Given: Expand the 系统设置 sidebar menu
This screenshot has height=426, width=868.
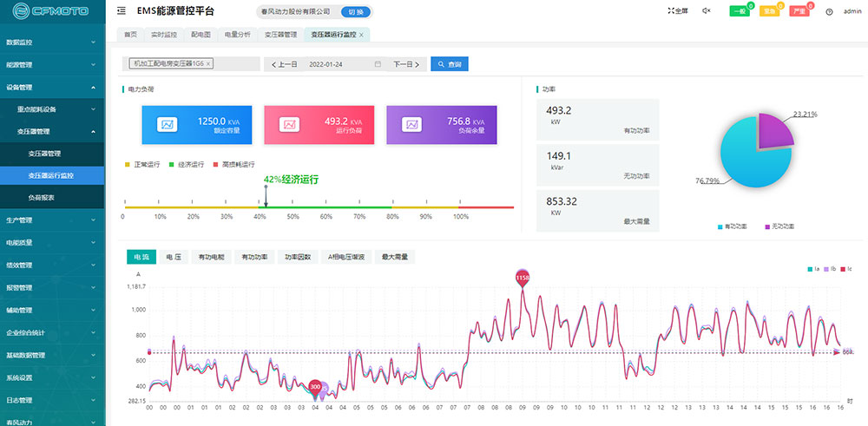Looking at the screenshot, I should coord(52,378).
